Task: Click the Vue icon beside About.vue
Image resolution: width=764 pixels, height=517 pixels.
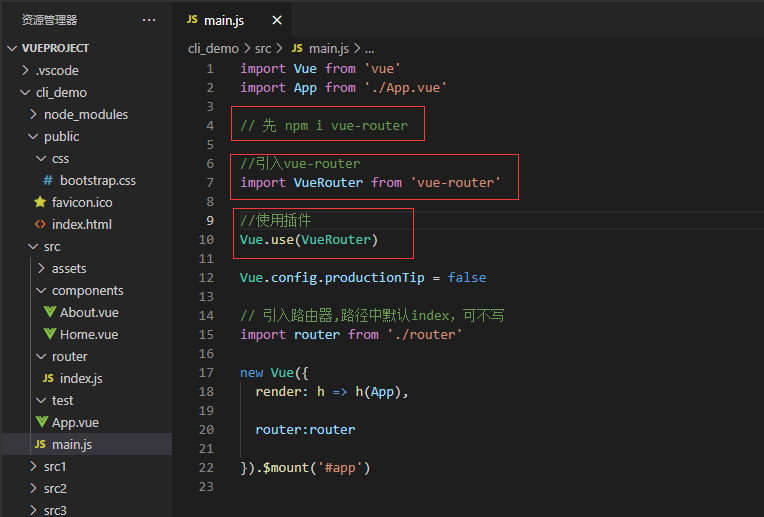Action: (x=50, y=312)
